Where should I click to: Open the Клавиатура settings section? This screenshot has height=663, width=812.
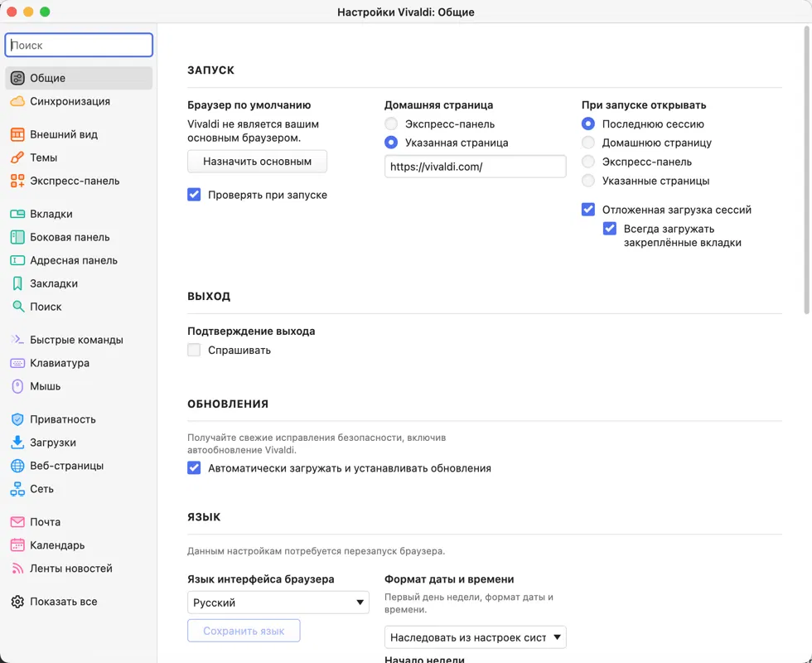point(60,363)
